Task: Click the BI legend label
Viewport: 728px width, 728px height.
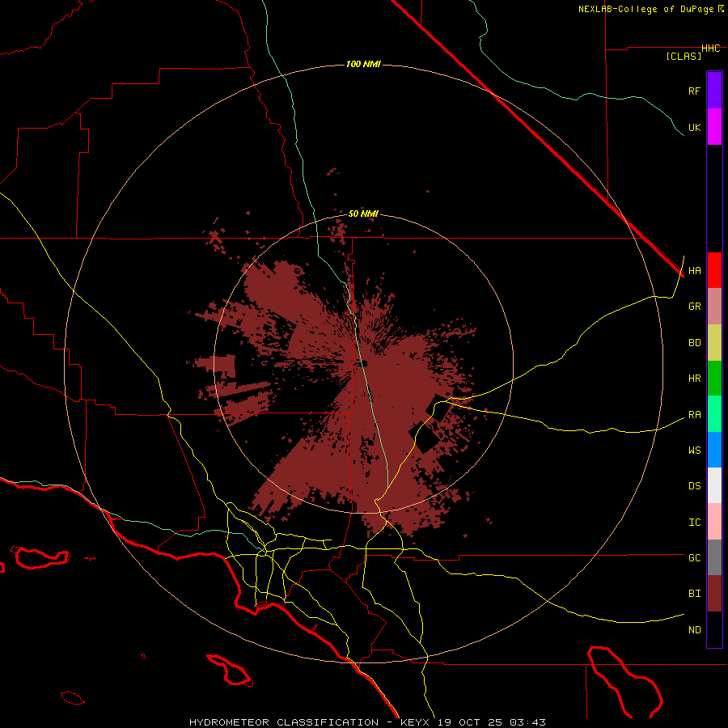Action: (695, 594)
